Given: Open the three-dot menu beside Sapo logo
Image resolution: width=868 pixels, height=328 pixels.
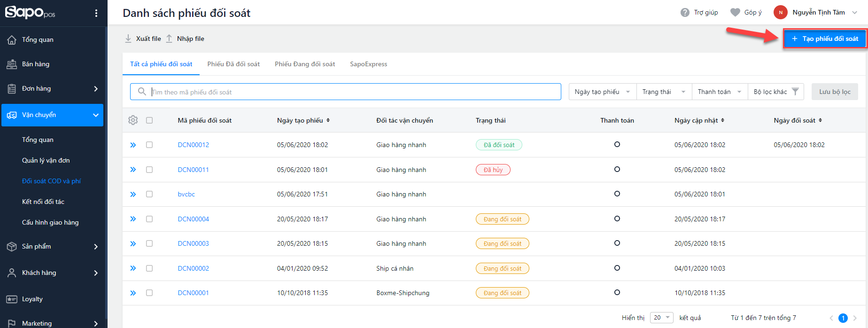Looking at the screenshot, I should pos(96,13).
